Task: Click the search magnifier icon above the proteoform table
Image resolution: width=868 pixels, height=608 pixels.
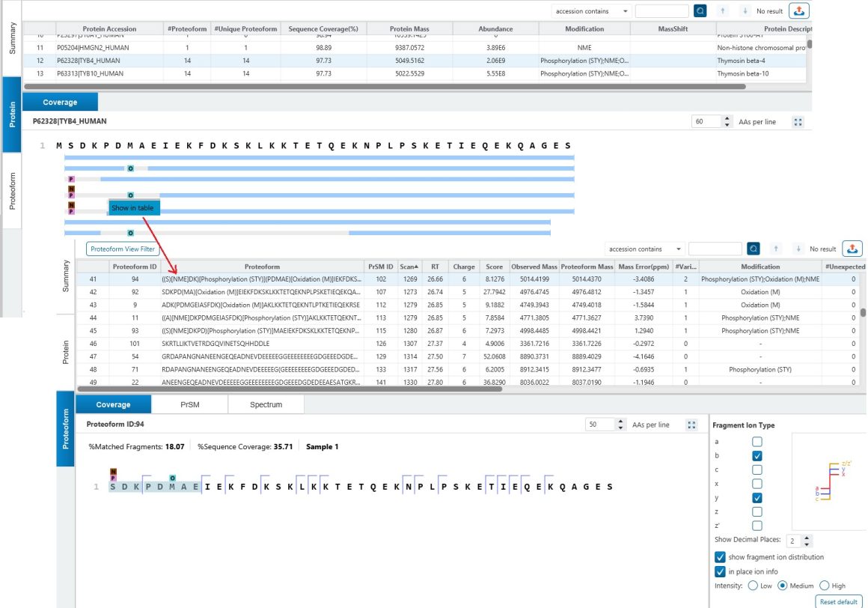Action: [x=754, y=248]
